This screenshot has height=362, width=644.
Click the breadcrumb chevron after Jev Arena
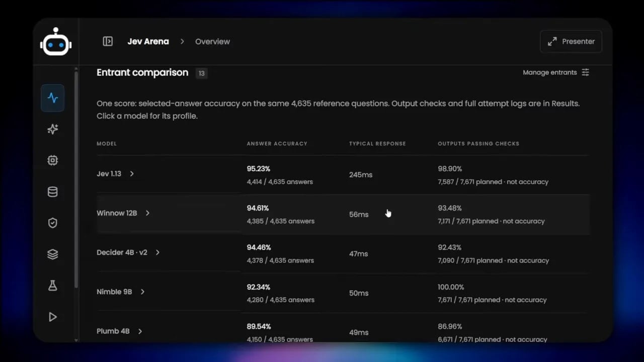pos(182,41)
